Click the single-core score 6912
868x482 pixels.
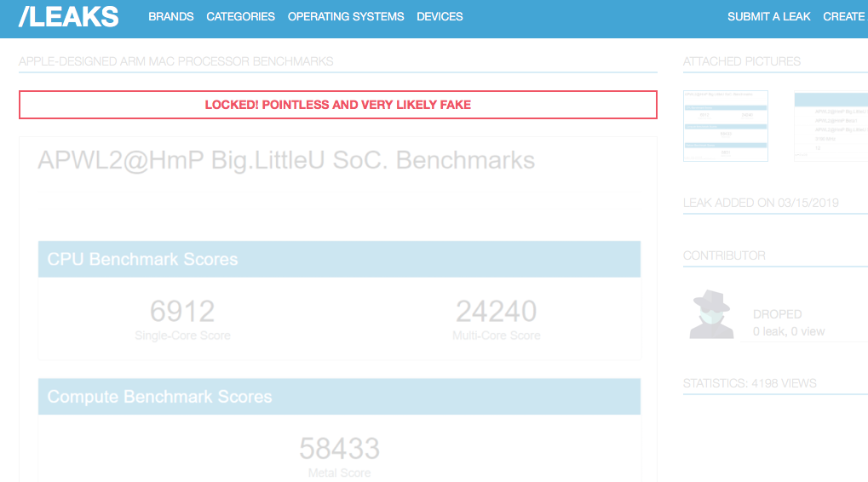(x=182, y=311)
